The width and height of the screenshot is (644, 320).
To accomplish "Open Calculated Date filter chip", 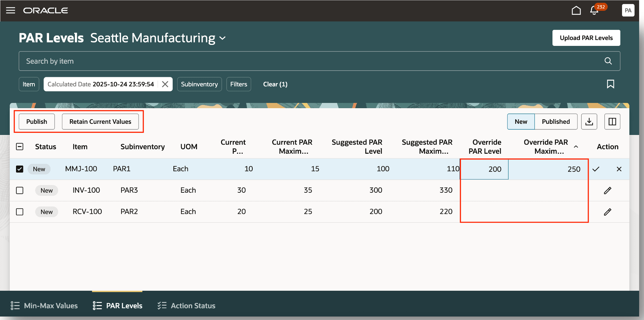I will click(101, 84).
